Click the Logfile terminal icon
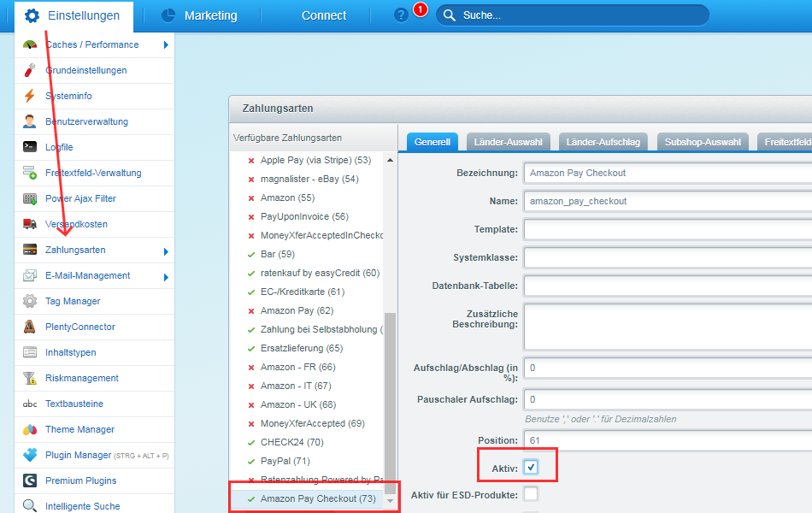Image resolution: width=812 pixels, height=513 pixels. (30, 147)
